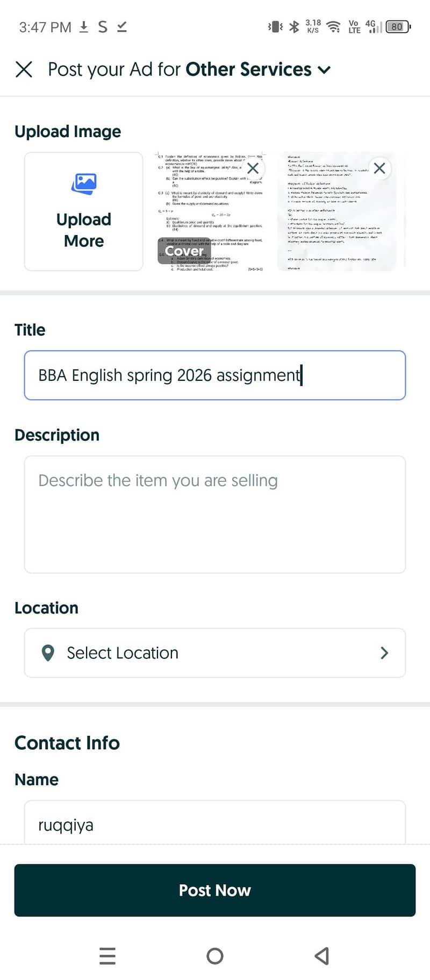Tap the Description text area
Image resolution: width=430 pixels, height=980 pixels.
coord(215,515)
